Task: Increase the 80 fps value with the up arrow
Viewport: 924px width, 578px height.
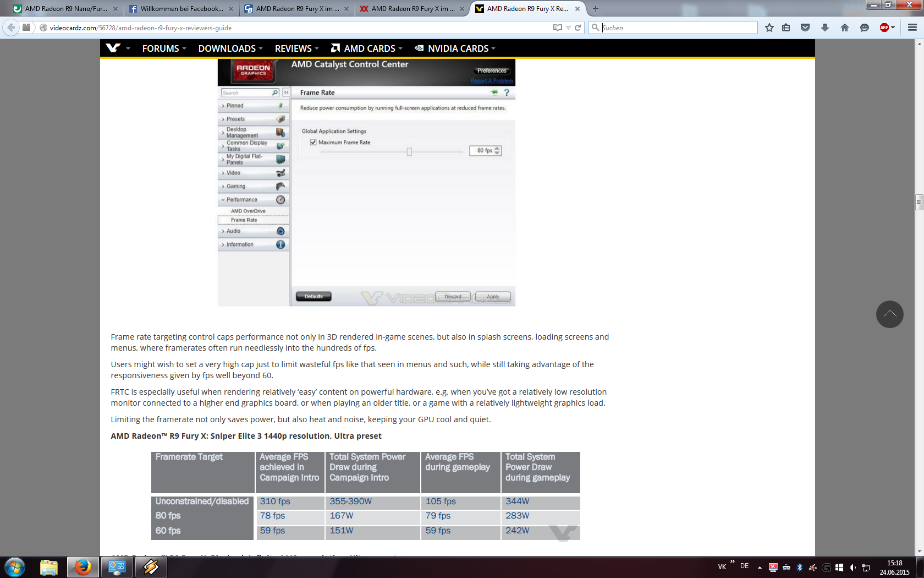Action: pyautogui.click(x=497, y=148)
